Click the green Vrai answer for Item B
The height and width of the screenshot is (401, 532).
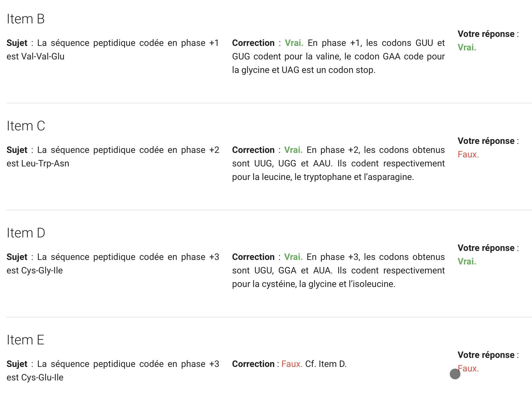click(x=467, y=47)
